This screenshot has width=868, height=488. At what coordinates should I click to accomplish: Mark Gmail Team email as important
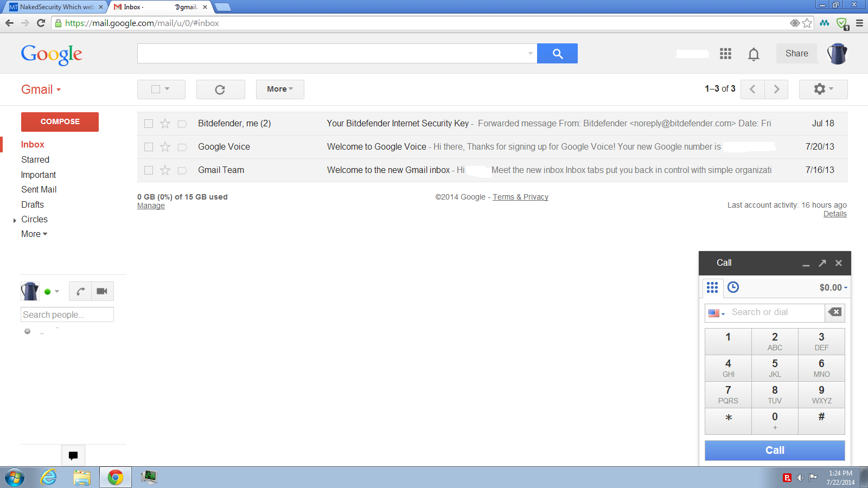click(182, 170)
